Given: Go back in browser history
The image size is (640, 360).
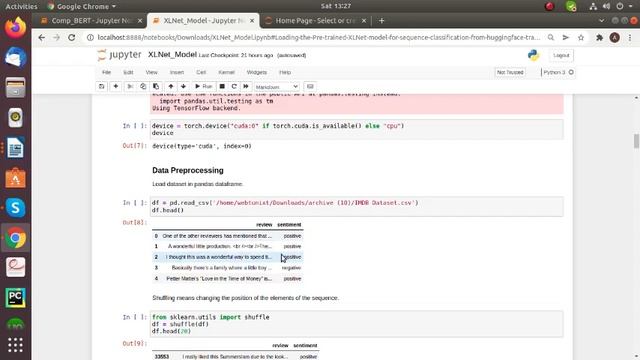Looking at the screenshot, I should point(42,38).
